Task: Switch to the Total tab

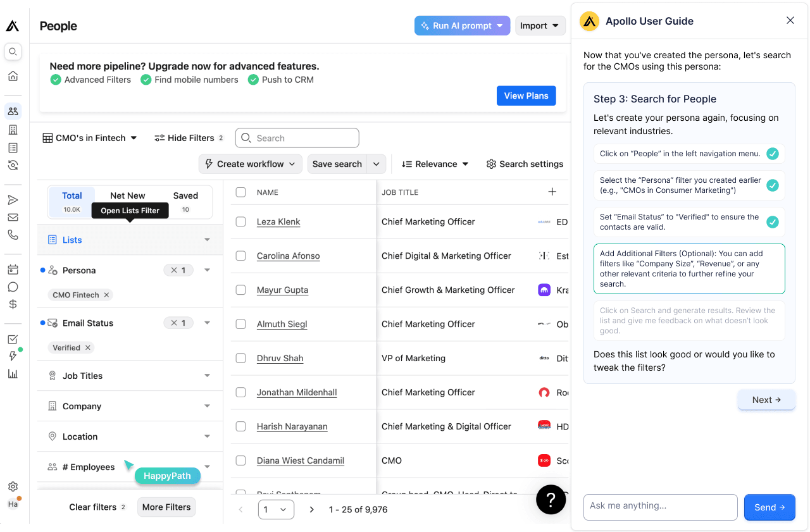Action: (72, 202)
